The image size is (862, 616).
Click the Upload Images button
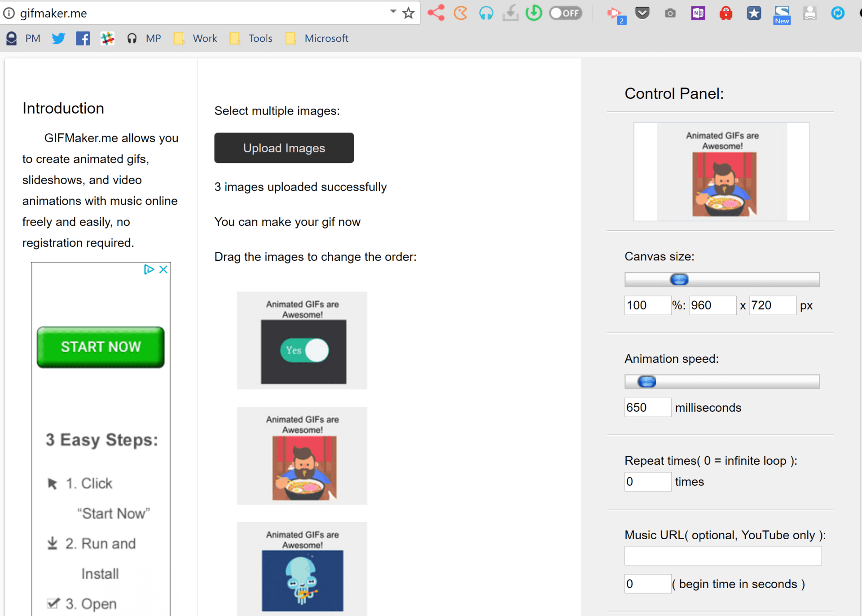[284, 148]
